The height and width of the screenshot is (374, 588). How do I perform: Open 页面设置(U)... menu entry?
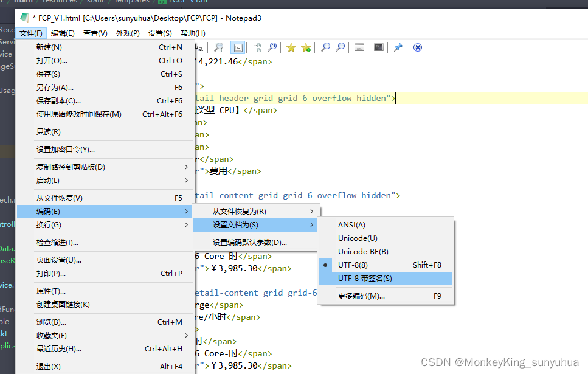tap(104, 260)
